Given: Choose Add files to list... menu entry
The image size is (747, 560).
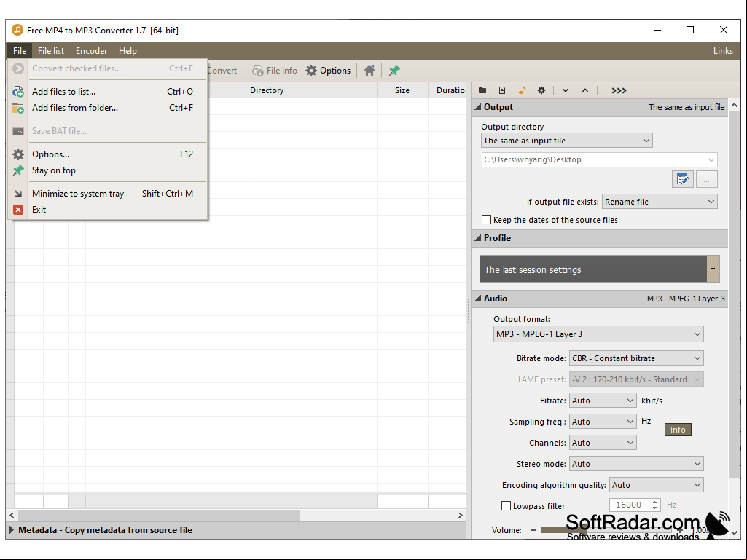Looking at the screenshot, I should 108,92.
